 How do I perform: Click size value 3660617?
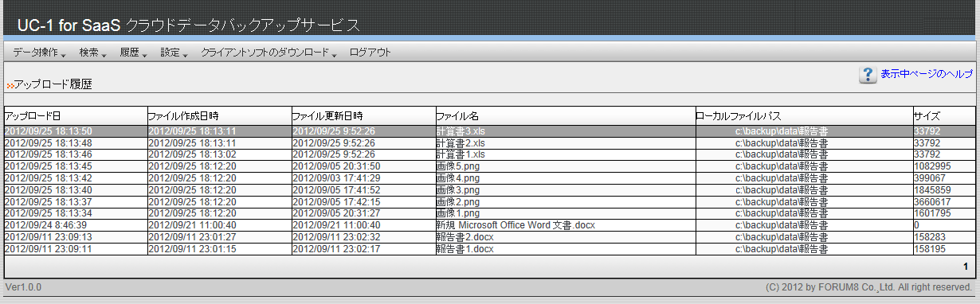coord(932,202)
